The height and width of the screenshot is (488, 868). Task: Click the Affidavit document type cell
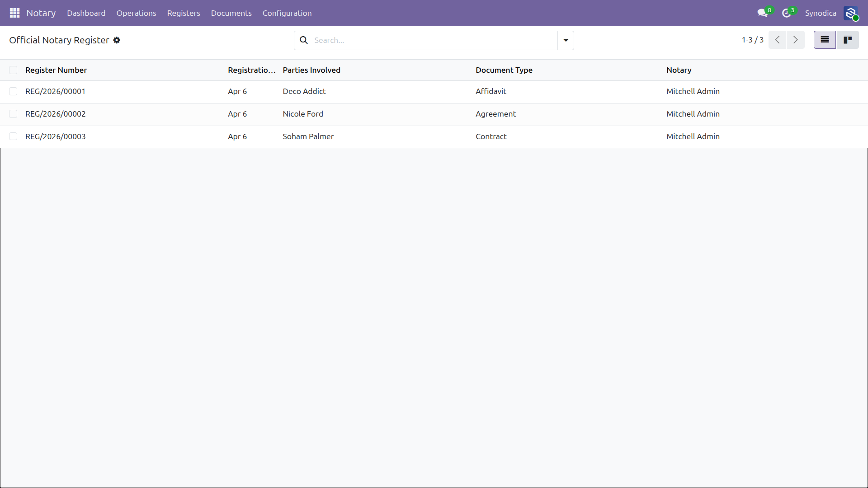tap(491, 91)
